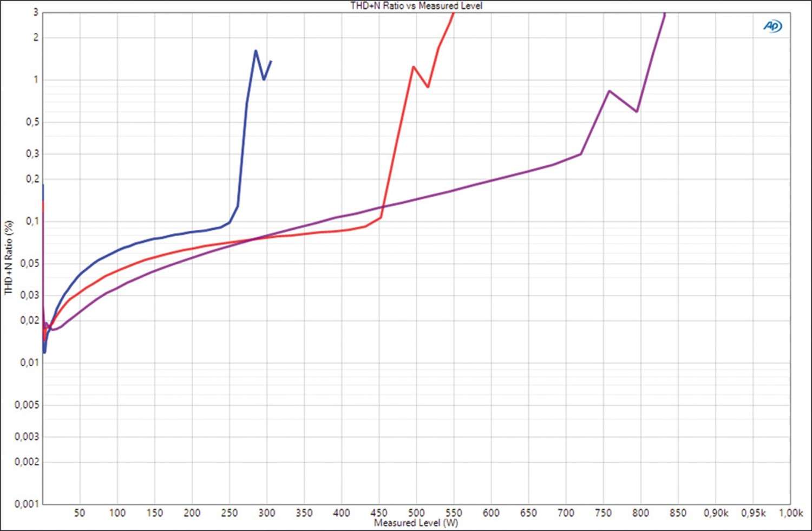812x531 pixels.
Task: Click the 'THD+N Ratio (%)' vertical axis label
Action: (8, 257)
